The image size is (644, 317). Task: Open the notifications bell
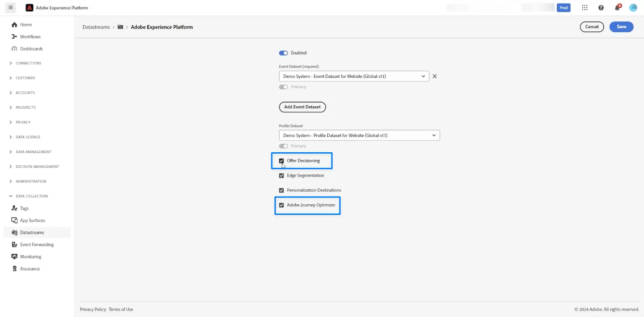(617, 8)
